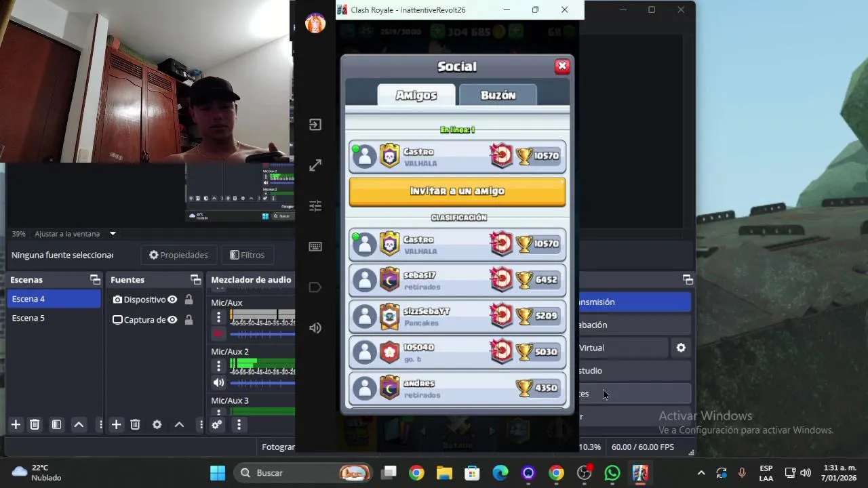Image resolution: width=868 pixels, height=488 pixels.
Task: Click the 60.00 / 60.00 FPS status text
Action: click(643, 447)
